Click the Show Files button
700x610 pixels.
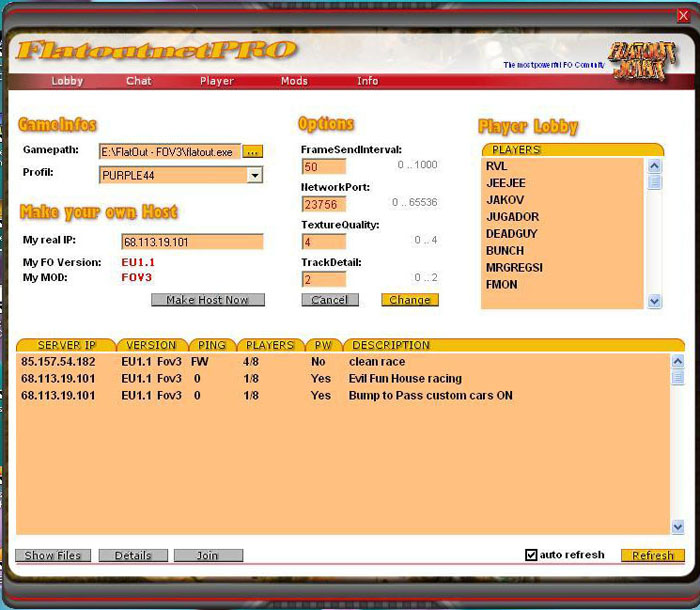click(x=53, y=556)
